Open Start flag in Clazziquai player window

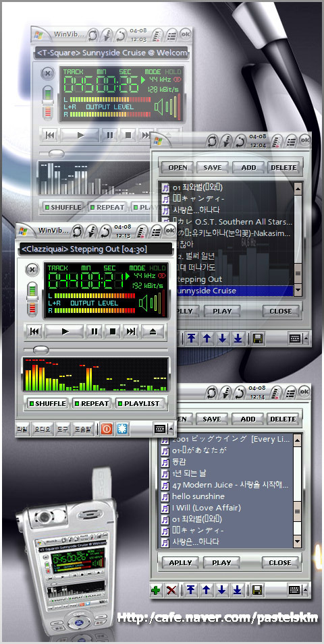(x=24, y=231)
